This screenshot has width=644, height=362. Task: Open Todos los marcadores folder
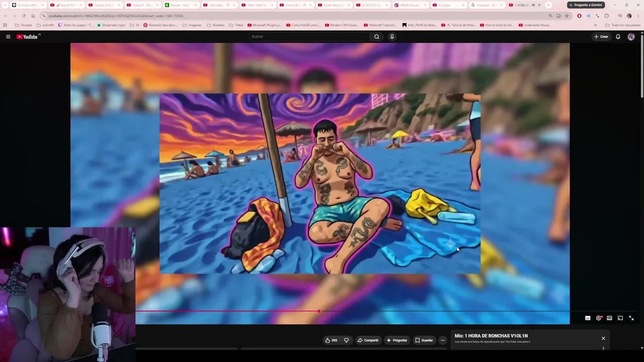[623, 25]
